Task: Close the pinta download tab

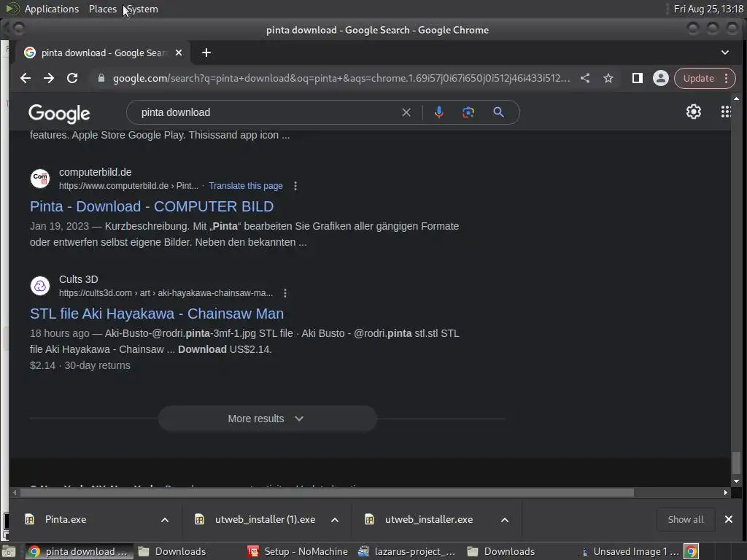Action: coord(179,52)
